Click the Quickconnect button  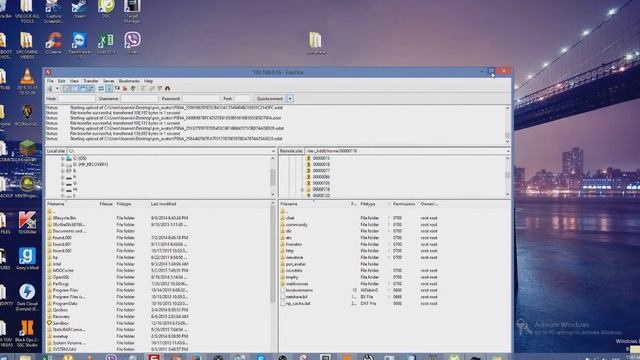[269, 98]
